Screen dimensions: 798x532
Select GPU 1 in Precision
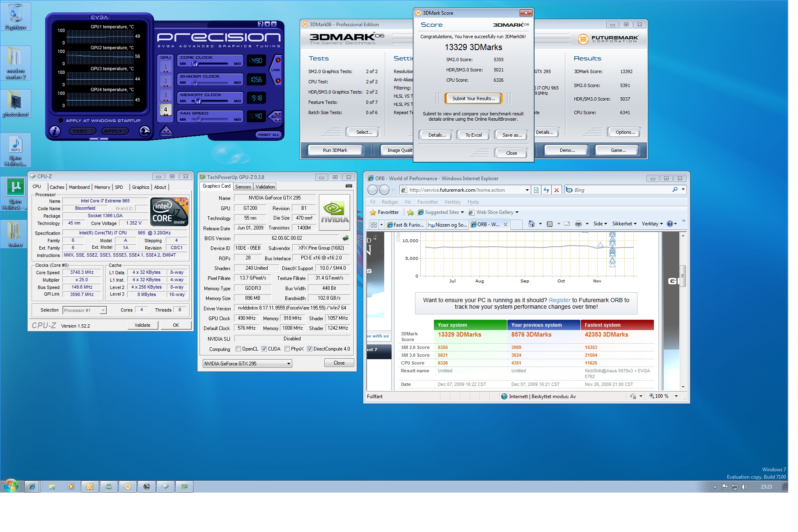165,66
